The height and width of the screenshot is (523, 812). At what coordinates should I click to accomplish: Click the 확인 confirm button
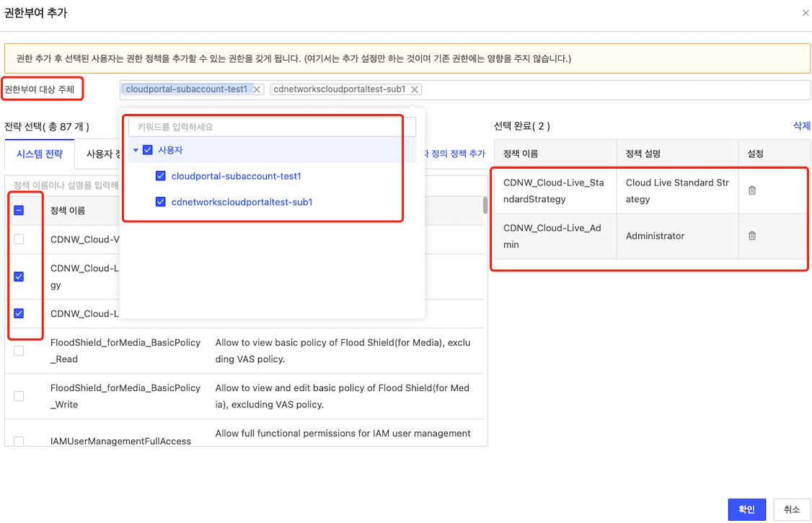coord(746,509)
